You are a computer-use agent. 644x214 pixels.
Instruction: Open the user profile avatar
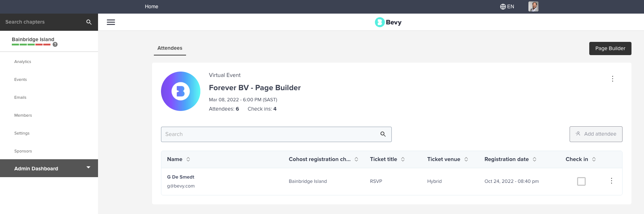coord(533,6)
